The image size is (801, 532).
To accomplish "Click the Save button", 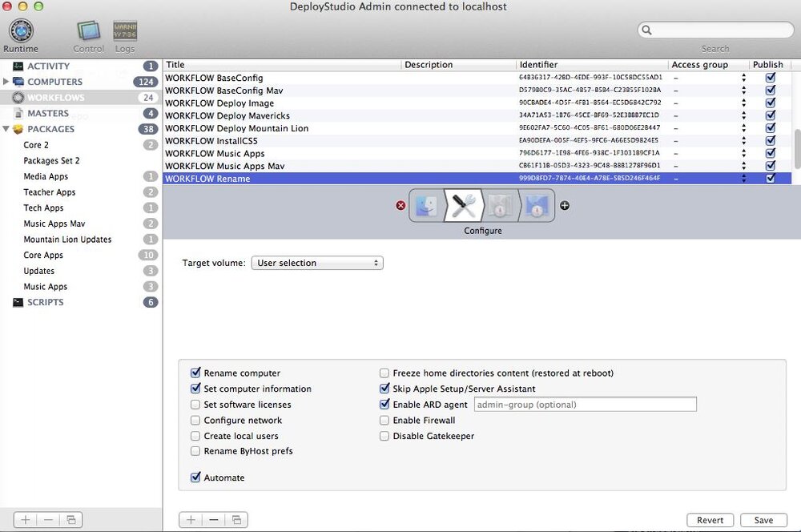I will pos(763,520).
